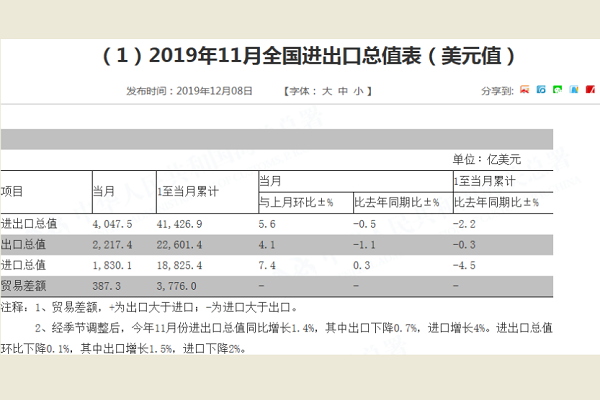
Task: Click the value 387.3
Action: [106, 286]
